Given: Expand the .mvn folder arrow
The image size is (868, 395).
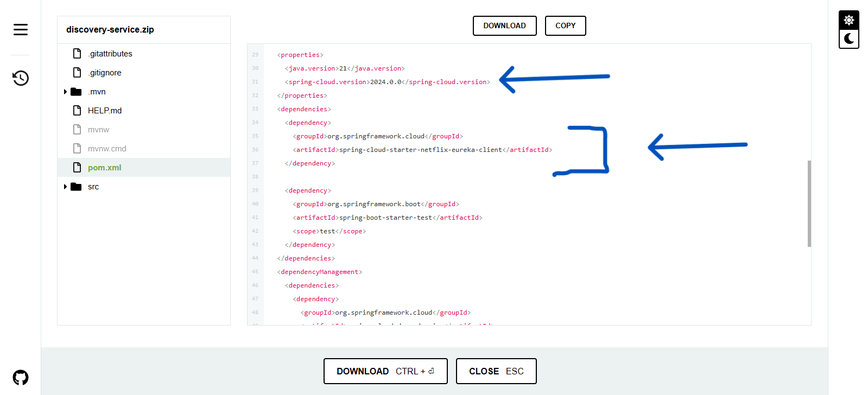Looking at the screenshot, I should (x=65, y=92).
